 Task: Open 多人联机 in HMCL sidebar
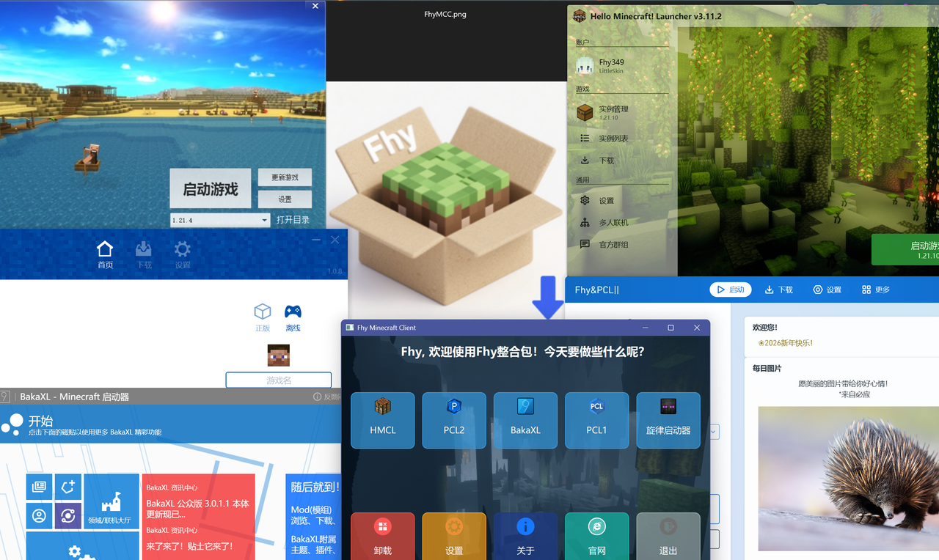point(621,222)
